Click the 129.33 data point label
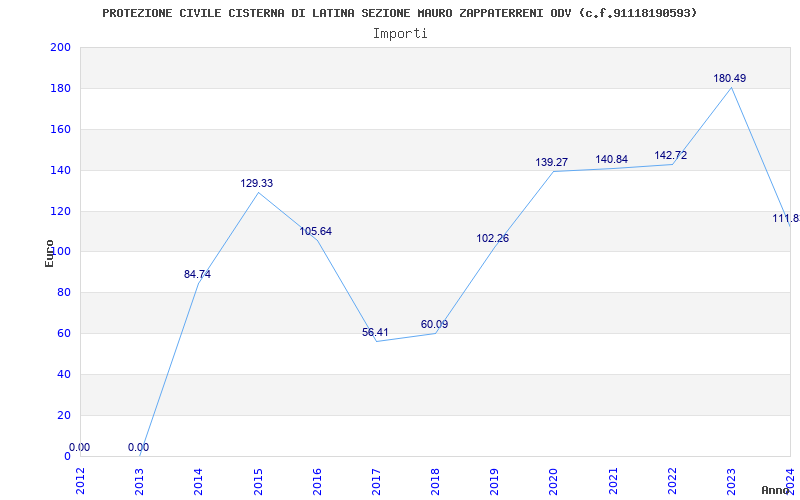 point(256,183)
